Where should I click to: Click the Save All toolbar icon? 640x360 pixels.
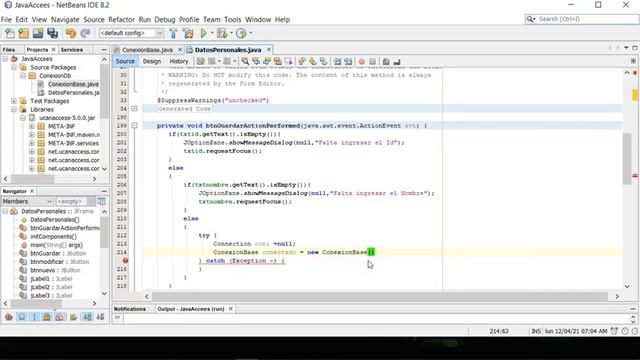(53, 33)
